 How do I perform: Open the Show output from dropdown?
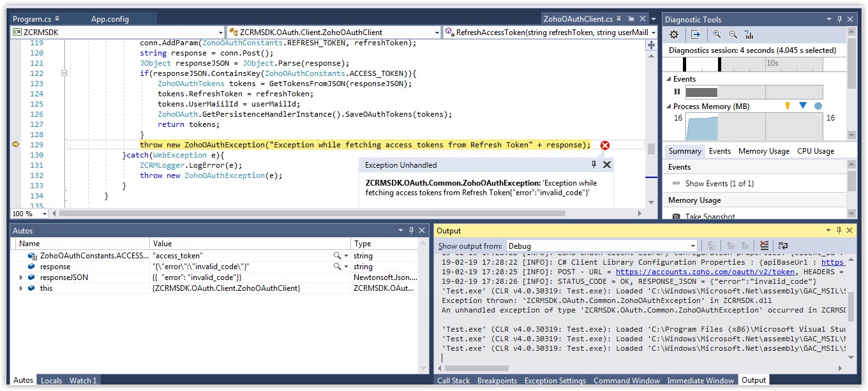click(x=693, y=246)
